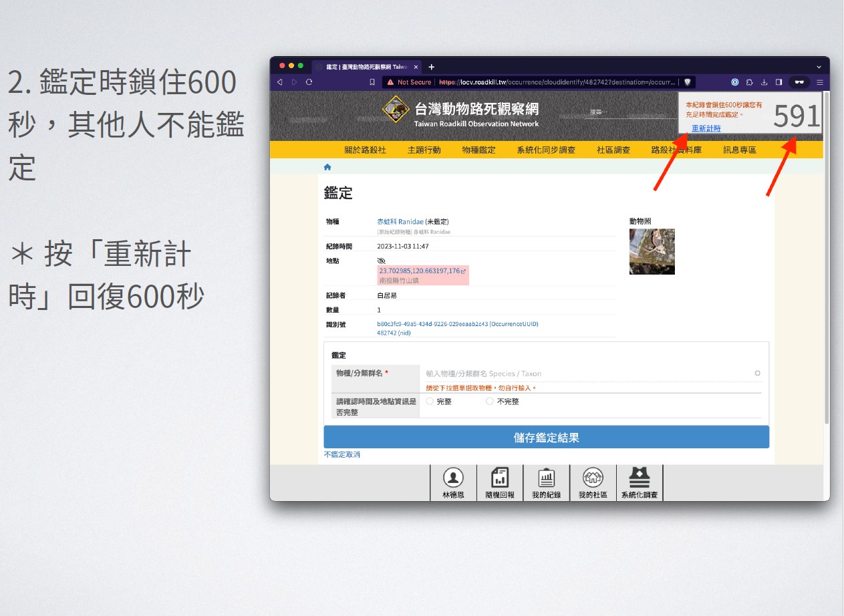This screenshot has width=844, height=616.
Task: Open the browser downloads icon
Action: tap(764, 82)
